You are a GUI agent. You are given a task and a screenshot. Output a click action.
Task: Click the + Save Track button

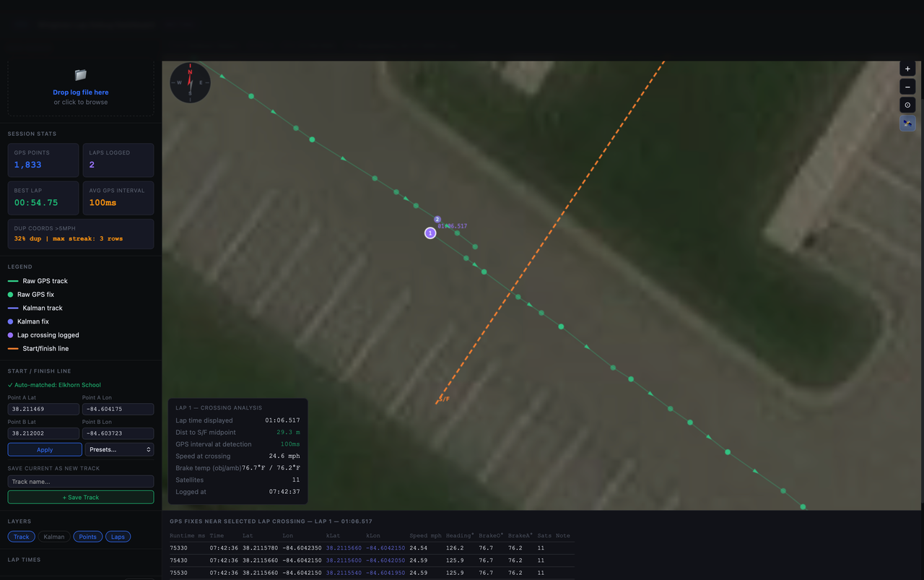coord(81,497)
